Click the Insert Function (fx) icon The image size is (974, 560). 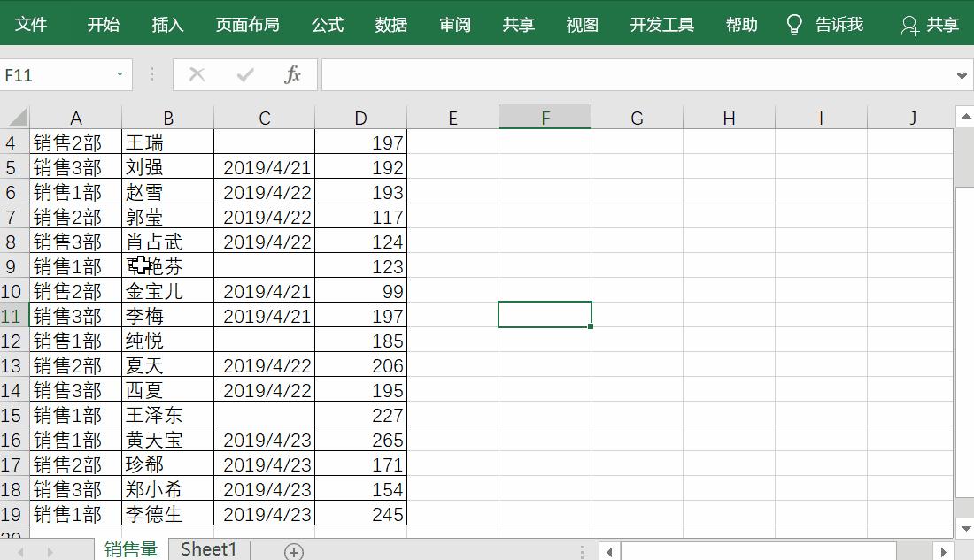coord(293,74)
